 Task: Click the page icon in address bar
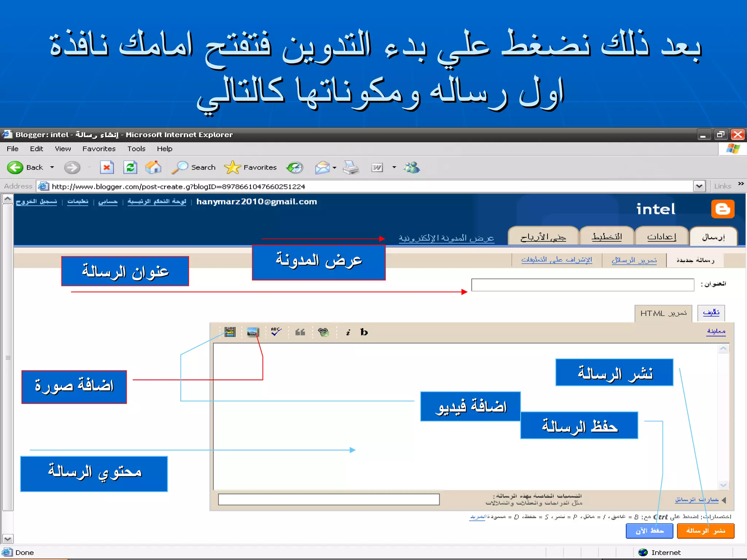(43, 186)
